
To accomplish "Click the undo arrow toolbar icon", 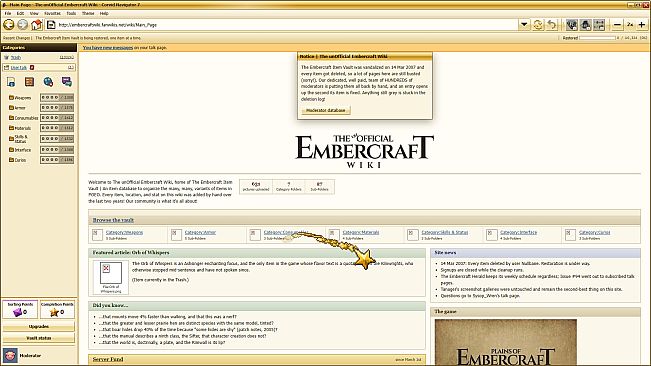I will (552, 25).
